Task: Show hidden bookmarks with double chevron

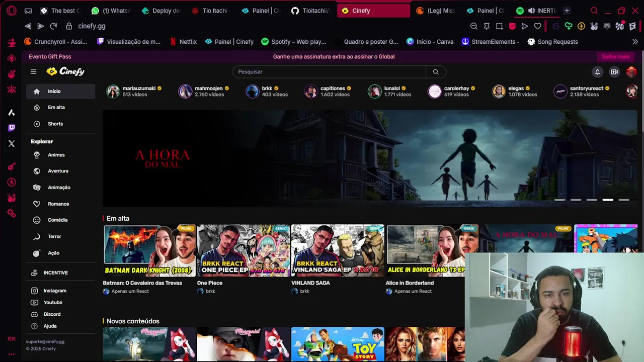Action: [x=635, y=42]
